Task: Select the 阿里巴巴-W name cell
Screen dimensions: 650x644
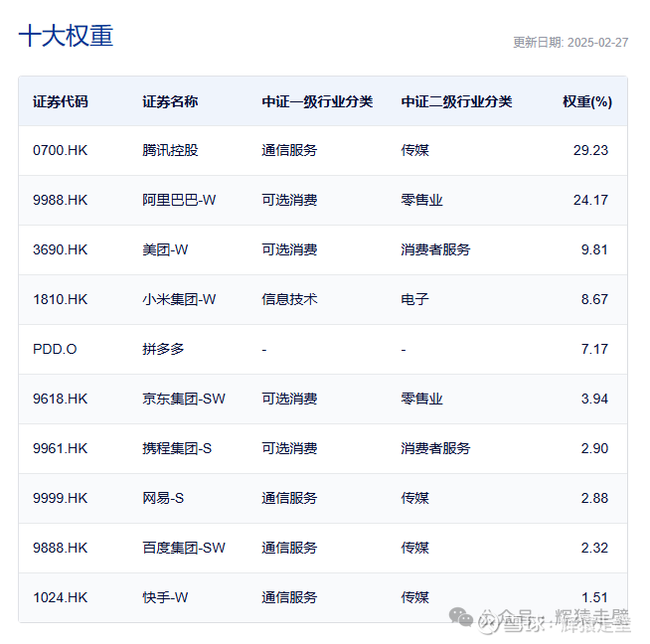Action: click(x=179, y=200)
